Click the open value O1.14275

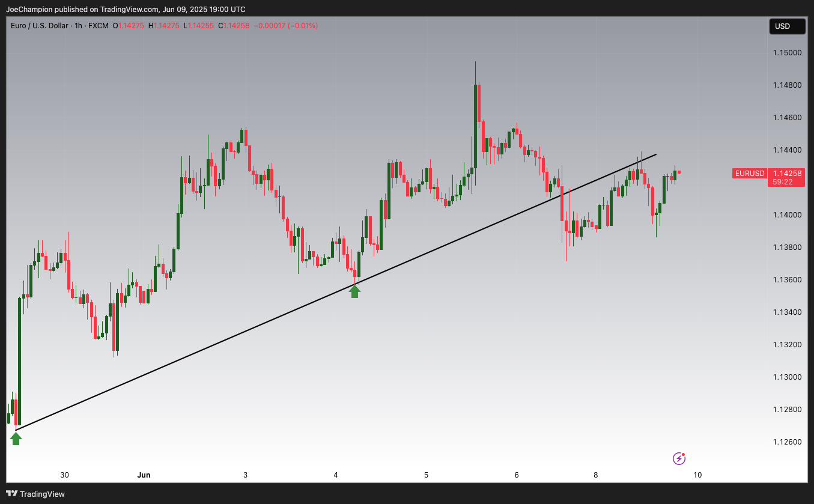click(x=129, y=26)
